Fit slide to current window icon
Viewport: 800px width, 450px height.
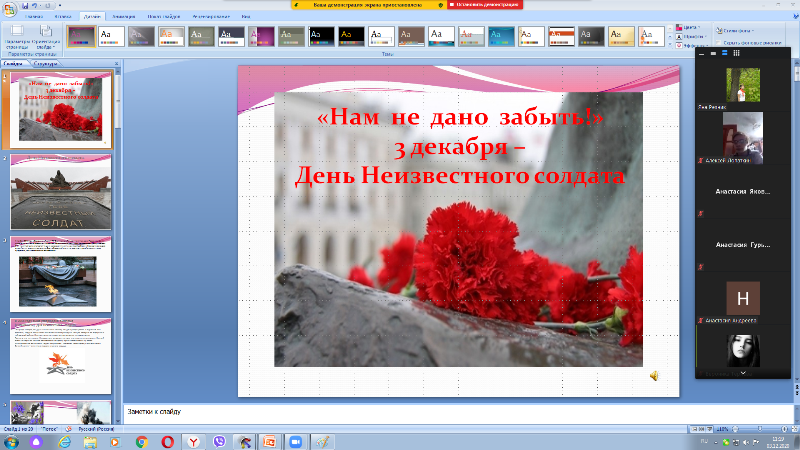[794, 429]
